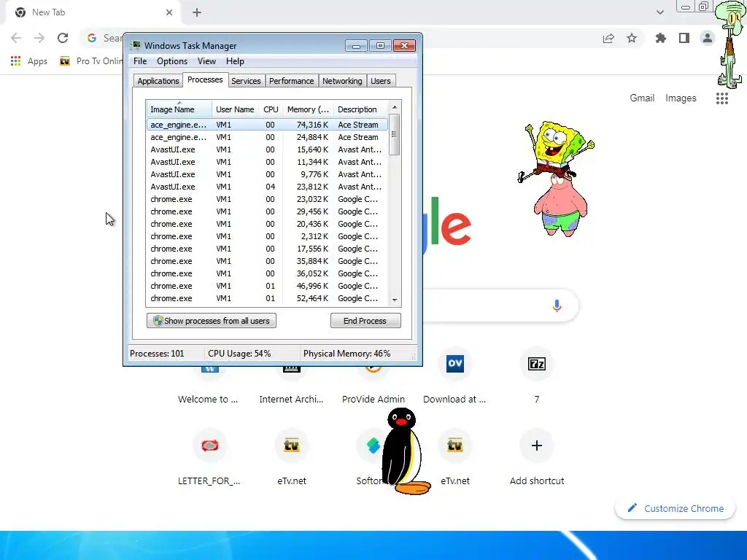The width and height of the screenshot is (747, 560).
Task: Open the LETTER_FOR_ shortcut tile
Action: click(x=209, y=458)
